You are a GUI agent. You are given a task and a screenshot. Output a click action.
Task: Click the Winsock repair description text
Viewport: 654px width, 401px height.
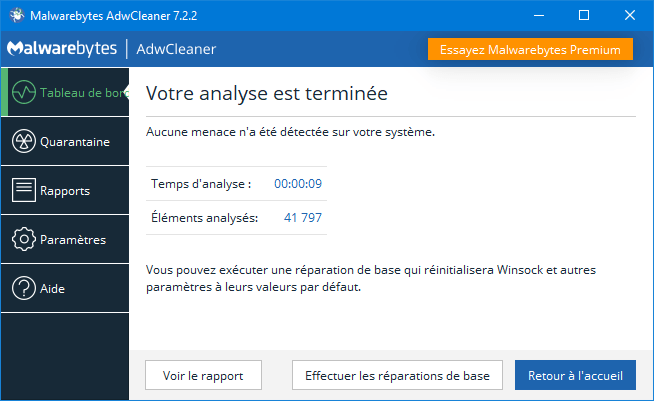371,278
